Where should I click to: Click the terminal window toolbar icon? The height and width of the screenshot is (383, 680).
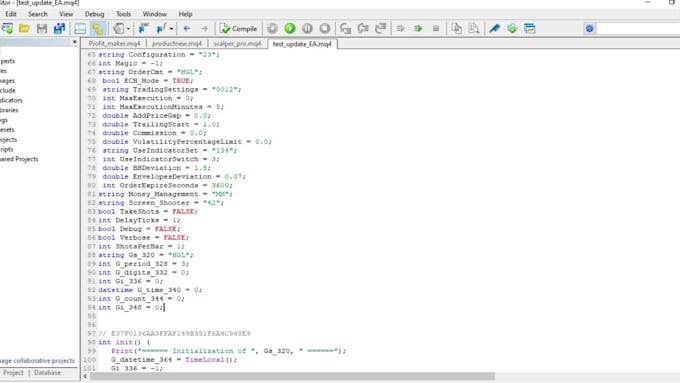tap(530, 29)
